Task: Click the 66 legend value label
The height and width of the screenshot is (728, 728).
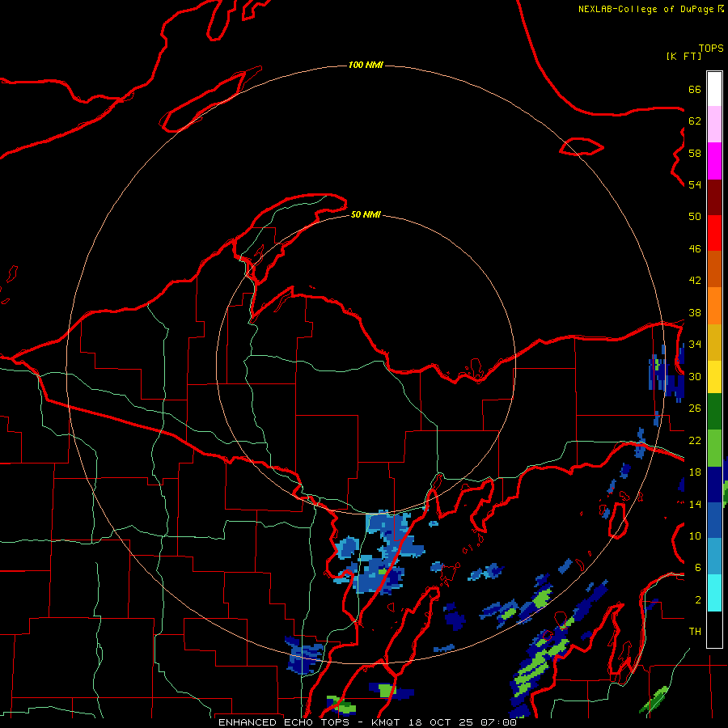Action: [x=695, y=89]
